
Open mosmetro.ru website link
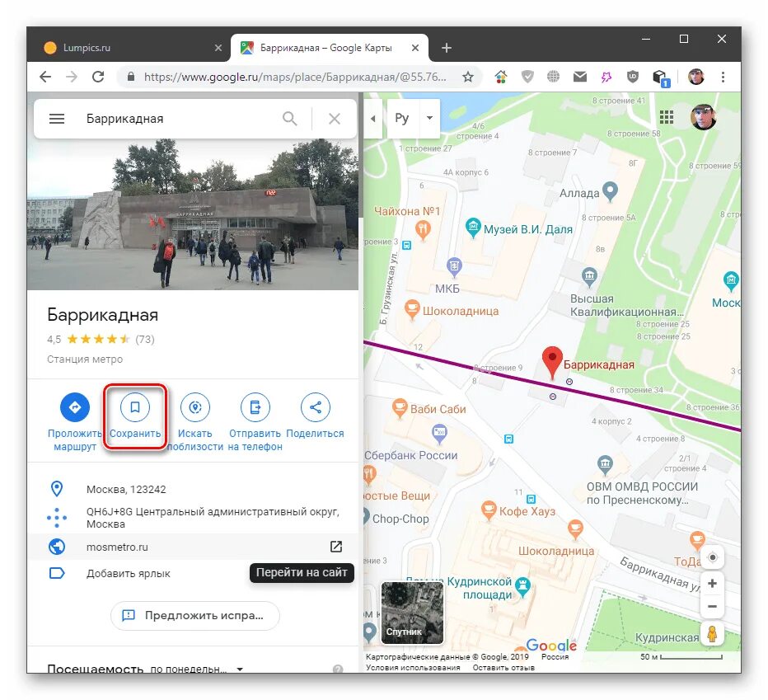[117, 547]
